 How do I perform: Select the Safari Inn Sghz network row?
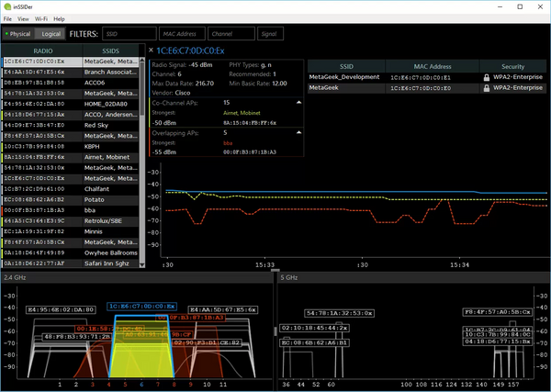(x=71, y=263)
